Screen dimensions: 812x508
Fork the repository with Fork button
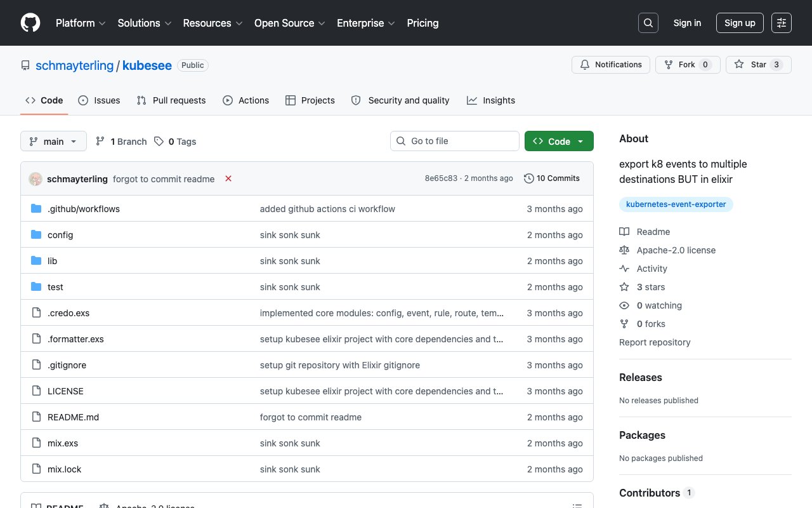[x=688, y=65]
